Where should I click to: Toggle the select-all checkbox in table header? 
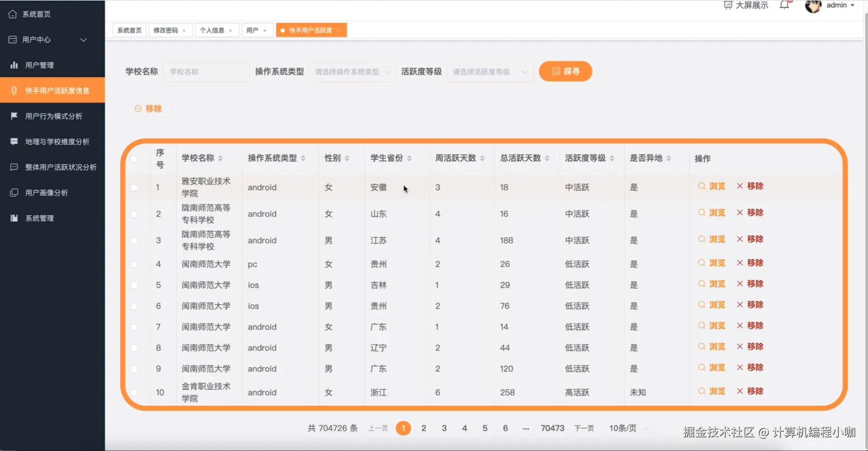click(134, 159)
